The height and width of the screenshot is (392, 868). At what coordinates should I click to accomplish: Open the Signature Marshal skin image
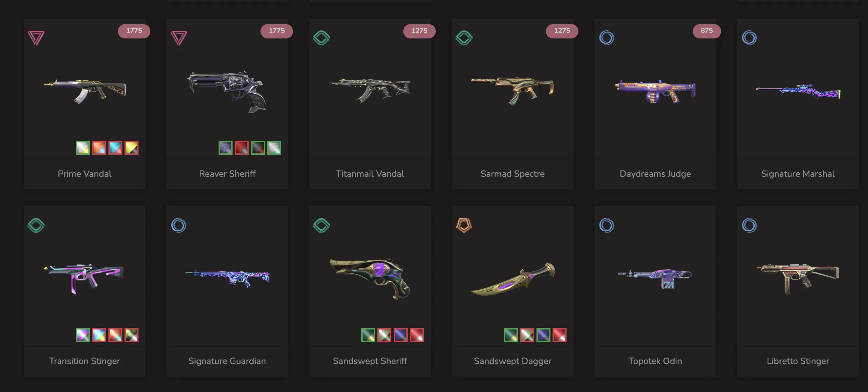[798, 92]
